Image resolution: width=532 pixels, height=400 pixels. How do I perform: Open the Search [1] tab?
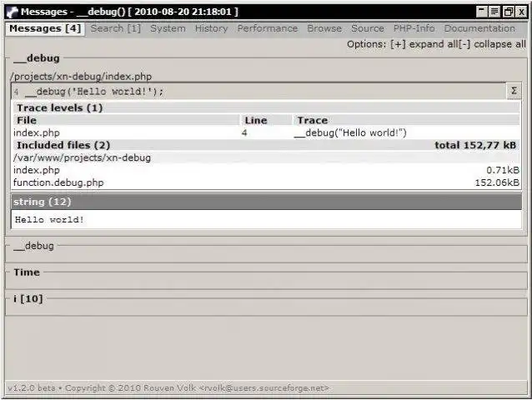(x=115, y=28)
